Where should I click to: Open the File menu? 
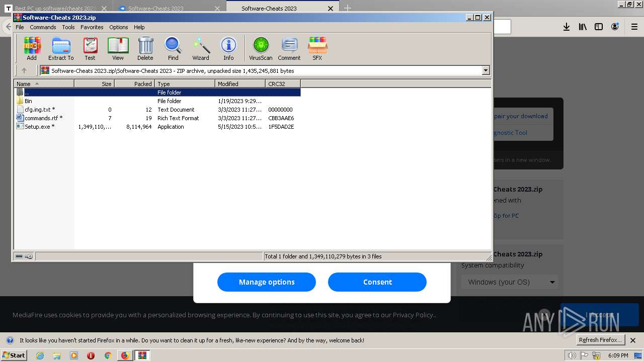(x=20, y=27)
